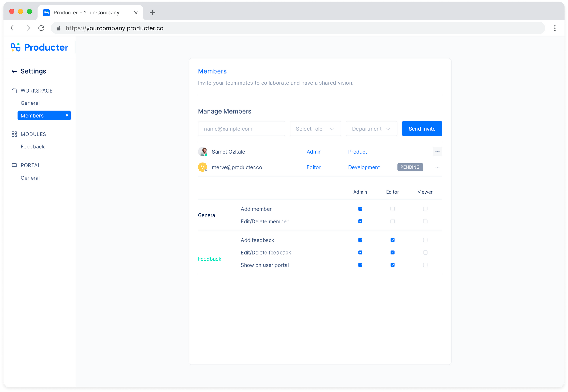The width and height of the screenshot is (568, 392).
Task: Click the PENDING status badge for merve
Action: click(x=410, y=167)
